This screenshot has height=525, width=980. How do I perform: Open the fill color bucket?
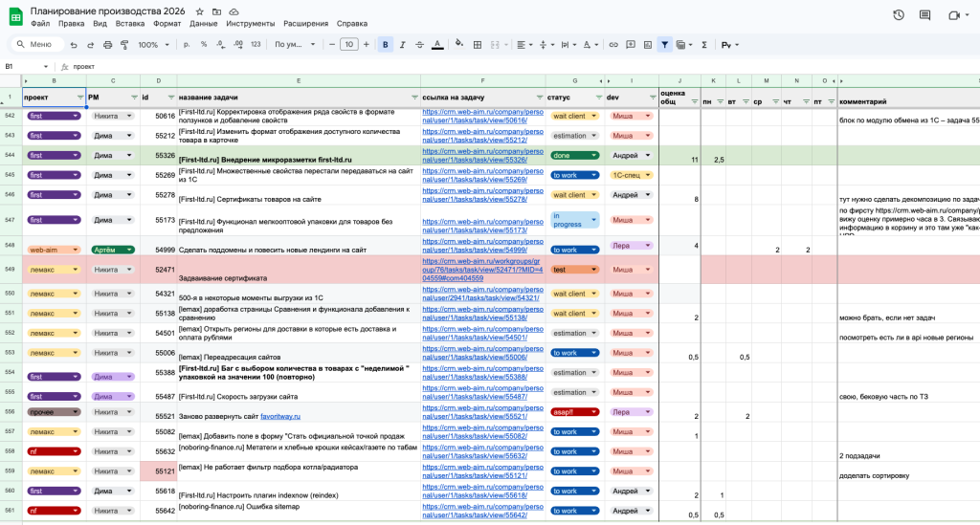(x=459, y=44)
